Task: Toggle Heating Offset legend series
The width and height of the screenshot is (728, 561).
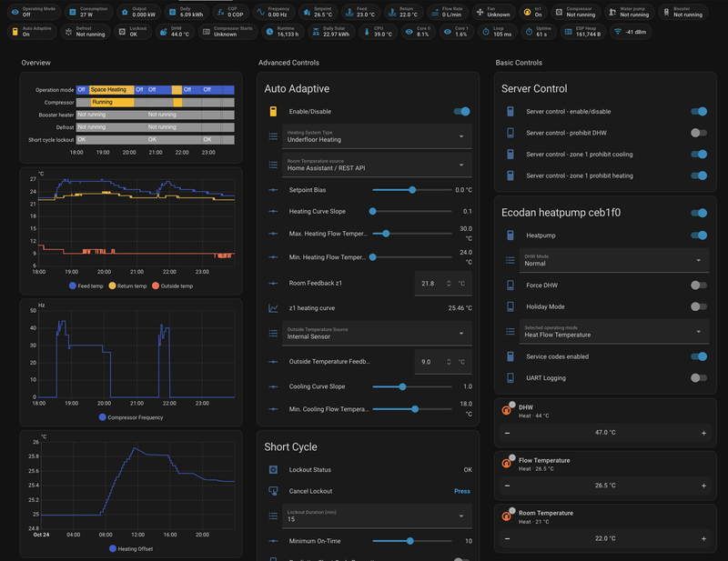Action: (131, 548)
